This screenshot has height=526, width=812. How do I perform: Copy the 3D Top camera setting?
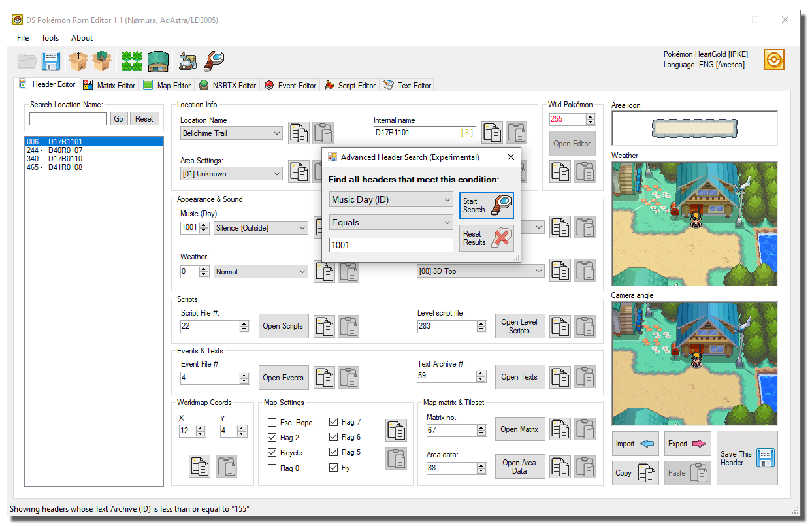tap(560, 270)
